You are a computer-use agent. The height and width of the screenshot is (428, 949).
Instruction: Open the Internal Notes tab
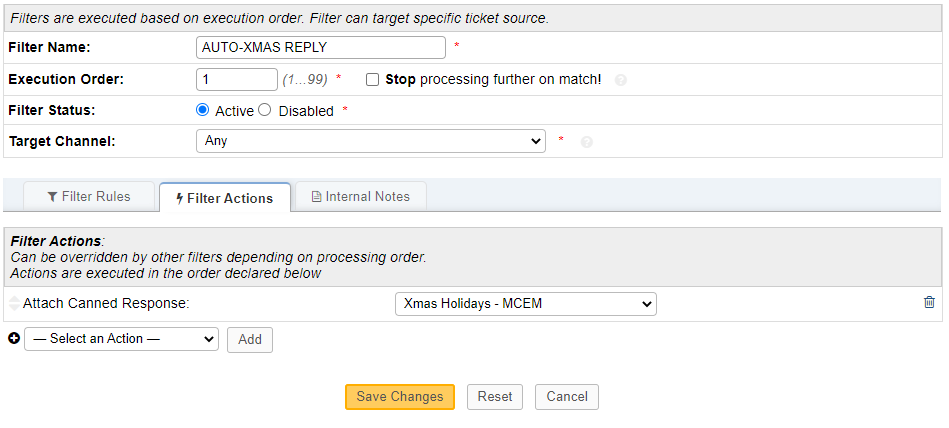click(360, 197)
